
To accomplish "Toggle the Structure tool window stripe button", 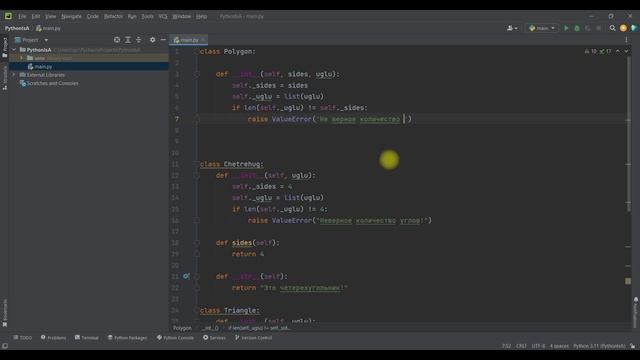I will [x=4, y=78].
